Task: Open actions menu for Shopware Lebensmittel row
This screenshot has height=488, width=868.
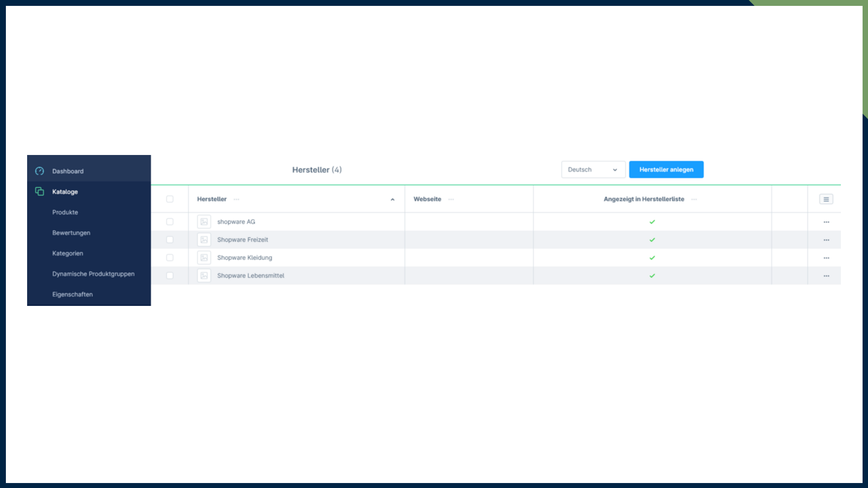Action: point(826,276)
